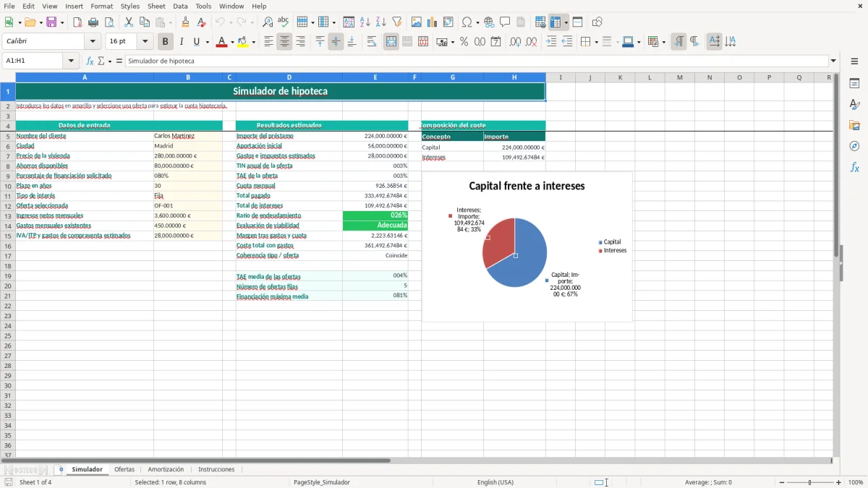Open the Tools menu
Screen dimensions: 868x488
[203, 6]
